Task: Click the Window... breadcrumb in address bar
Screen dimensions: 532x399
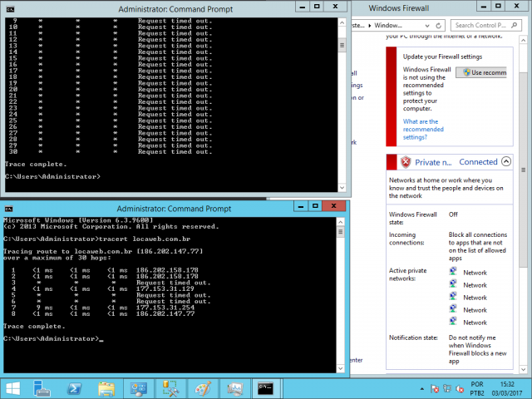Action: 388,26
